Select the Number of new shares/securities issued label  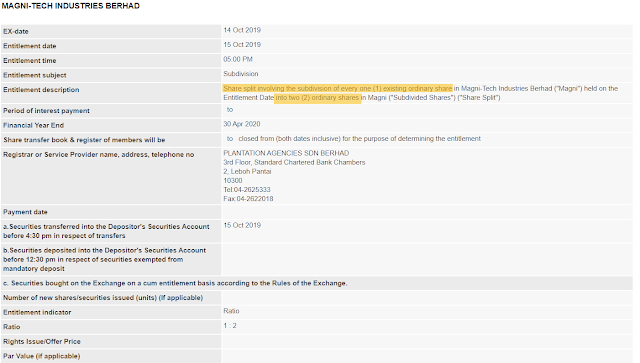coord(103,298)
